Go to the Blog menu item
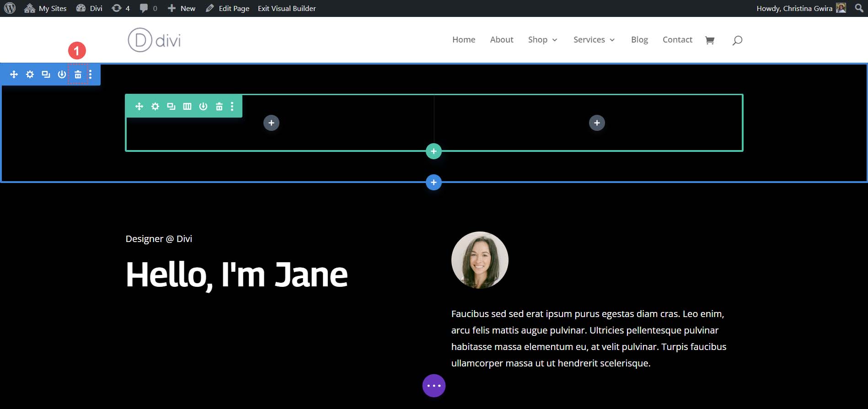Viewport: 868px width, 409px height. (x=639, y=40)
